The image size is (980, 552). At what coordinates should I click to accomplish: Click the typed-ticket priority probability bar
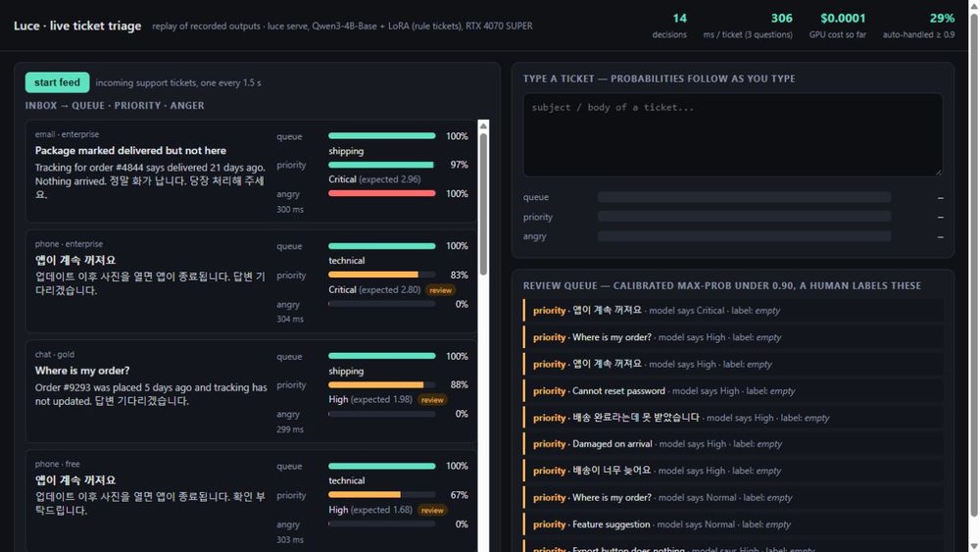(x=745, y=217)
